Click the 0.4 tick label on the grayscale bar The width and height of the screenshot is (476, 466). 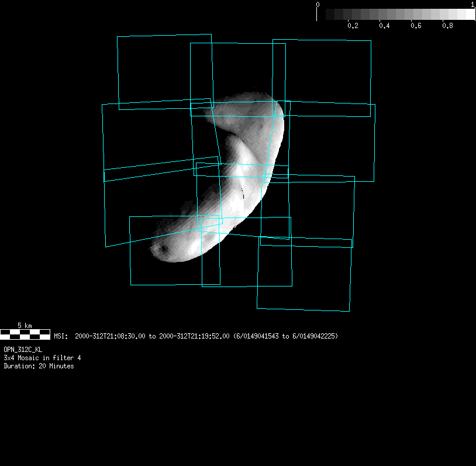[384, 26]
